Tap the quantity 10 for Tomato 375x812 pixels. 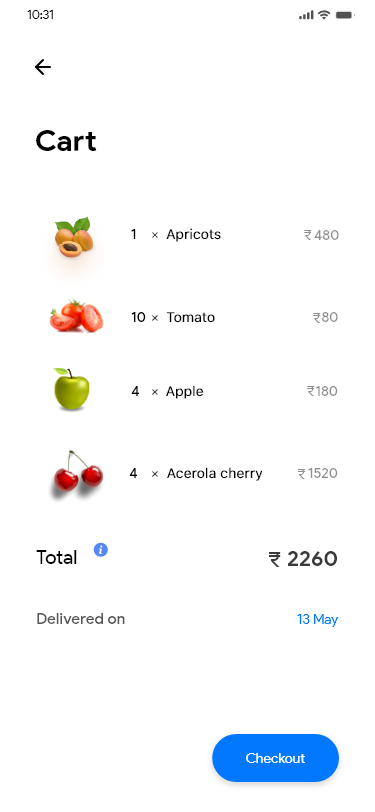138,317
